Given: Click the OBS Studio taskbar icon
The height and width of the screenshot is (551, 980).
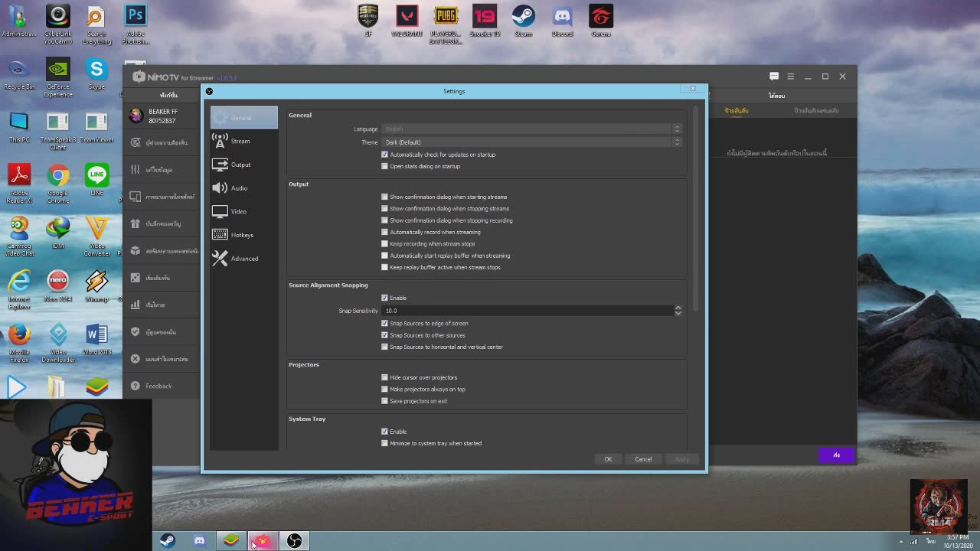Looking at the screenshot, I should click(x=294, y=541).
